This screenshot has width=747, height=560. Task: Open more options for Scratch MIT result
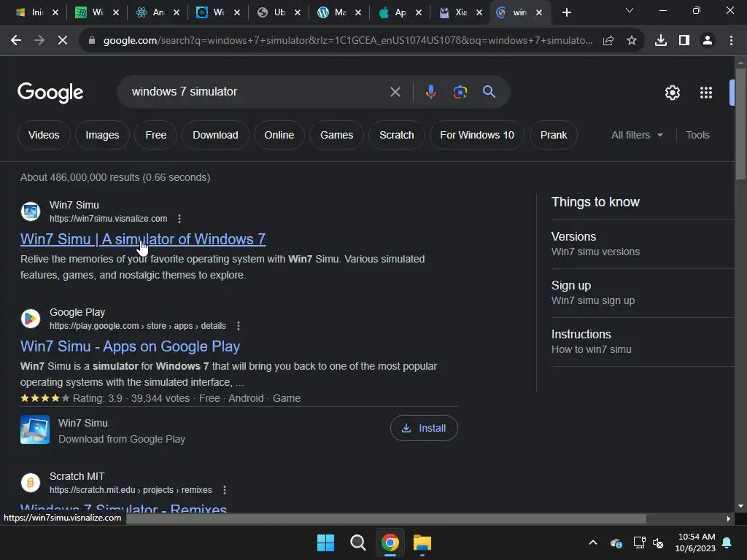(225, 490)
